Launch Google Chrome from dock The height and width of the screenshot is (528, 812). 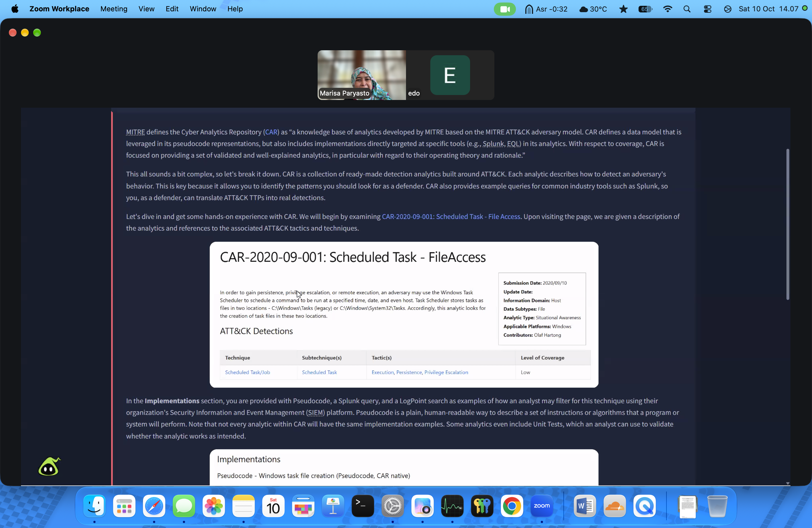point(512,505)
